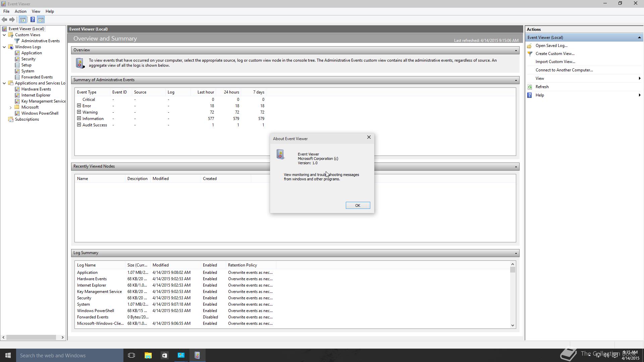
Task: Select Hardware Events row in Log Summary
Action: (x=174, y=279)
